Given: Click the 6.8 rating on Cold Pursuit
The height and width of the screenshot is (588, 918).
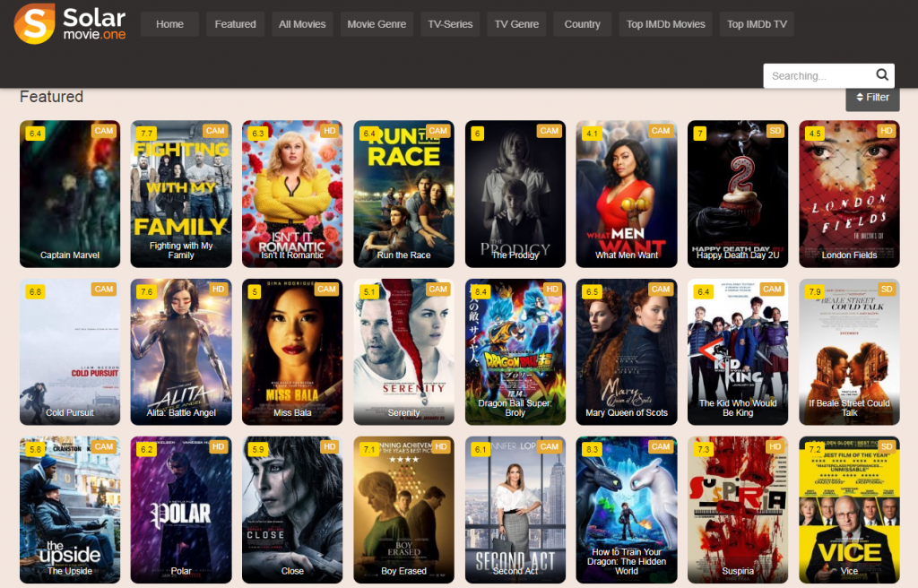Looking at the screenshot, I should point(35,291).
